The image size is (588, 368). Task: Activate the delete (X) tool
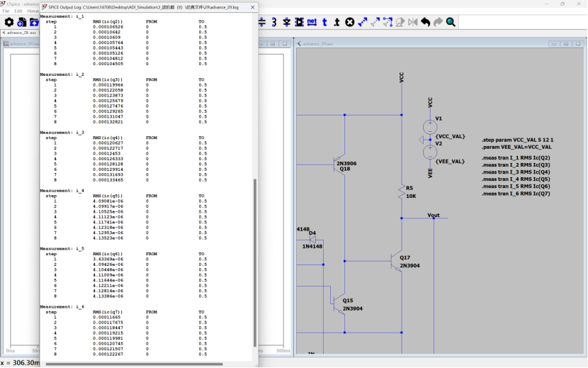(x=349, y=22)
